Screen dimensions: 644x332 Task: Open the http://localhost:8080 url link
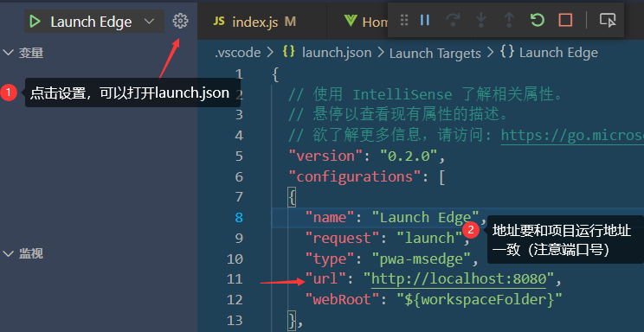(459, 279)
